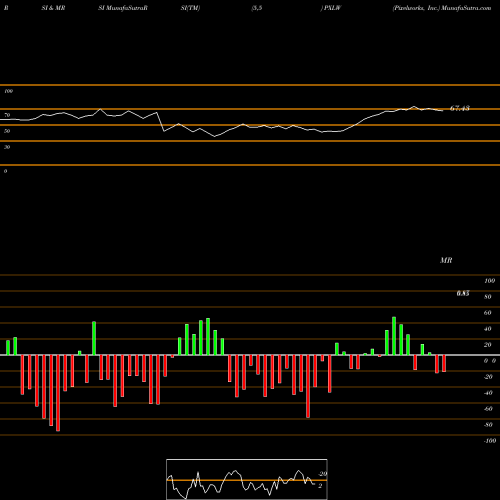Click the RSI axis label 50
This screenshot has height=500, width=500.
[x=7, y=131]
